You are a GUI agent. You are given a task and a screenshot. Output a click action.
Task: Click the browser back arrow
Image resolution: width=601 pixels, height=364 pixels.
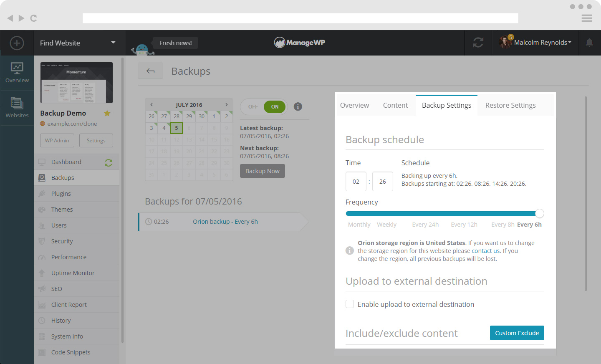(x=10, y=18)
